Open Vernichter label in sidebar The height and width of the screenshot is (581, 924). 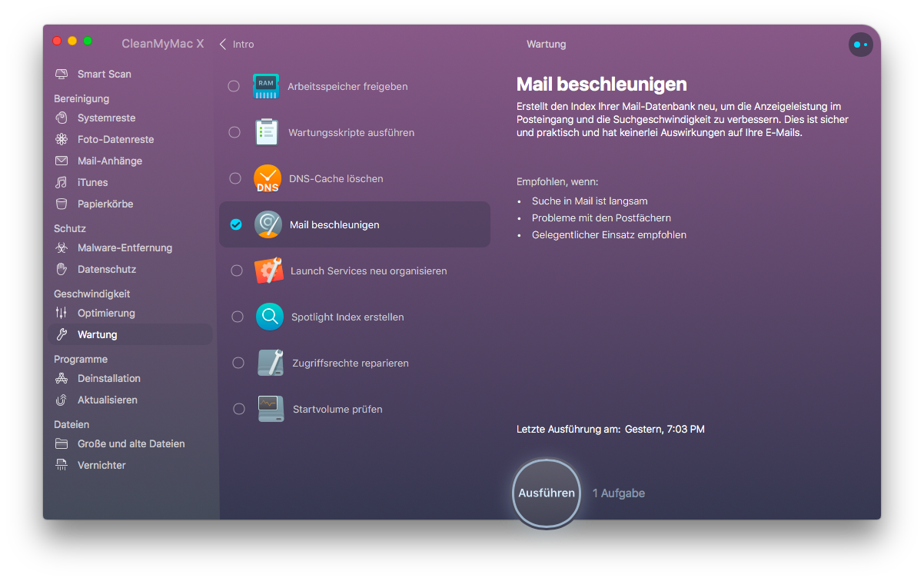101,466
